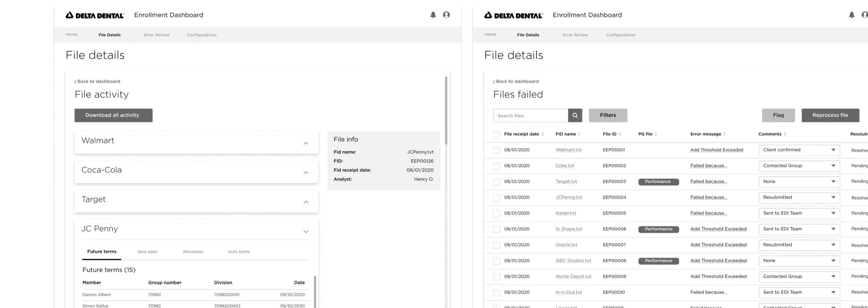Sort by the PG file column arrows
Image resolution: width=868 pixels, height=308 pixels.
656,134
